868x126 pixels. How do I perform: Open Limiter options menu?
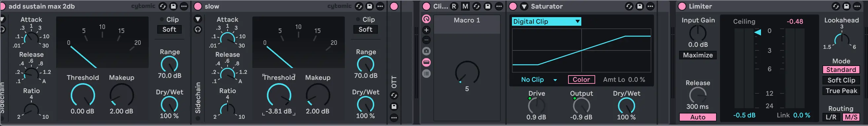pos(857,6)
